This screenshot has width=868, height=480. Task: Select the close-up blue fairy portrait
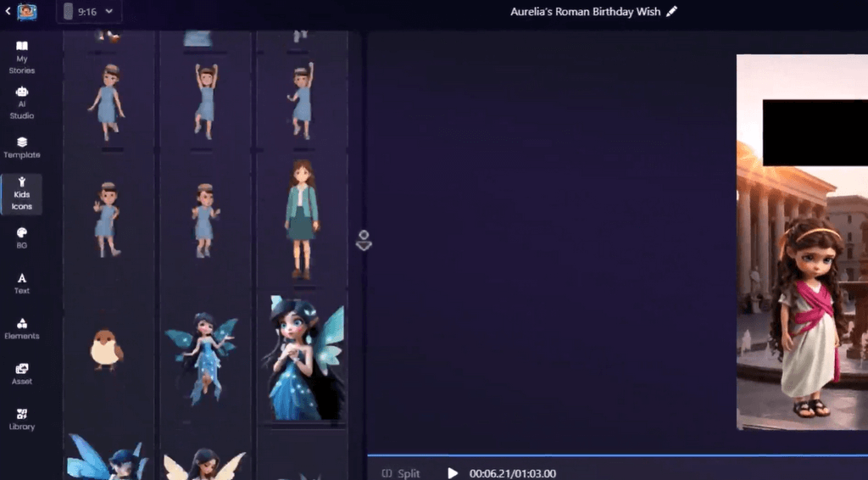(x=303, y=358)
